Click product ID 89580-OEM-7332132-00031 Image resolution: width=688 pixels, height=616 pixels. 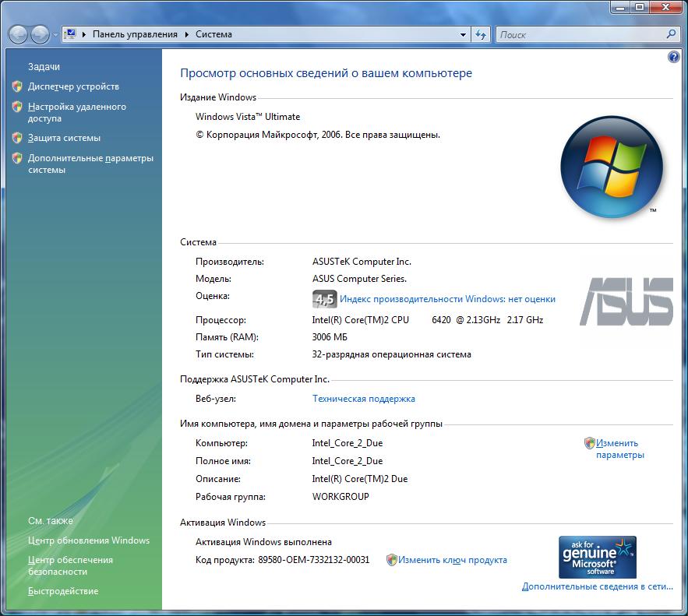point(314,560)
